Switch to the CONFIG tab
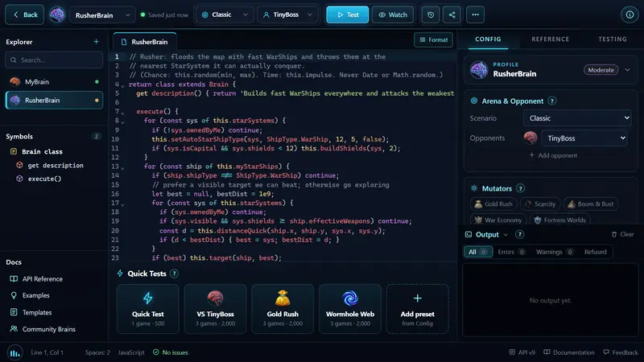This screenshot has width=644, height=362. pyautogui.click(x=488, y=39)
